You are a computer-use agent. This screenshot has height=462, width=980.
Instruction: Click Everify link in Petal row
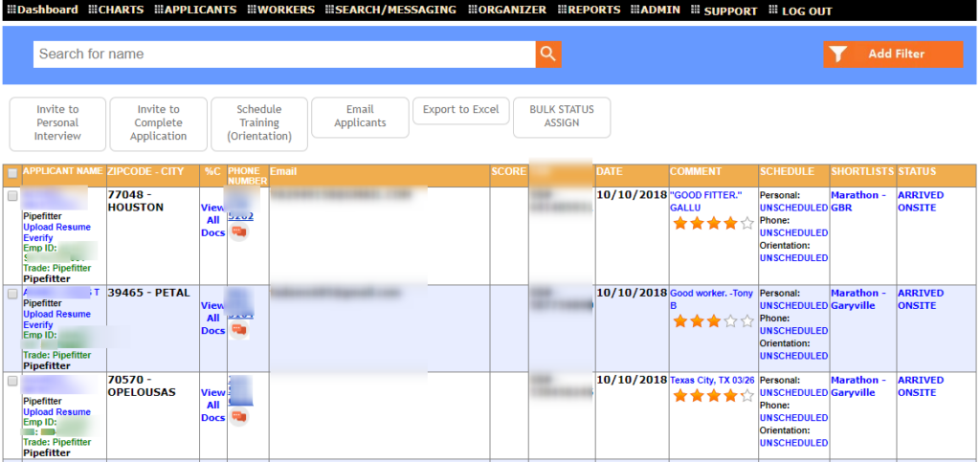click(x=38, y=325)
